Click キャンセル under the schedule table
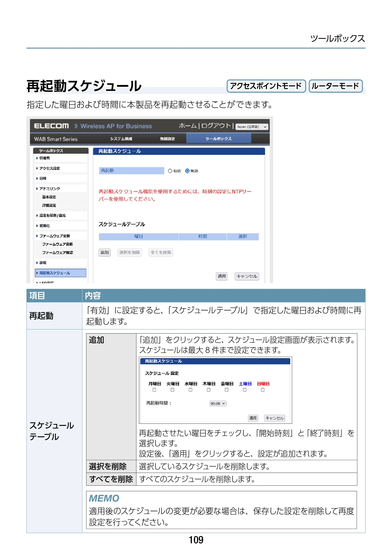 247,276
